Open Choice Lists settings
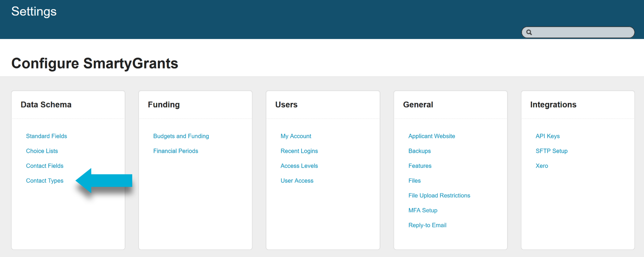Viewport: 644px width, 257px height. (x=42, y=151)
